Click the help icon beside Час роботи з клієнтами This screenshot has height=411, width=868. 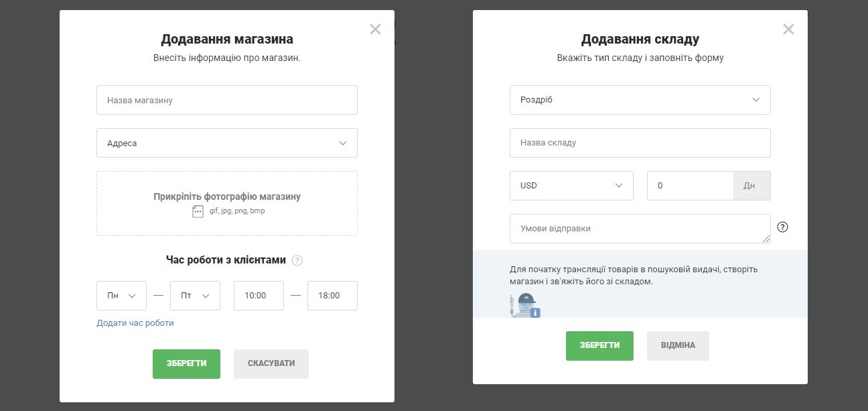pyautogui.click(x=297, y=260)
